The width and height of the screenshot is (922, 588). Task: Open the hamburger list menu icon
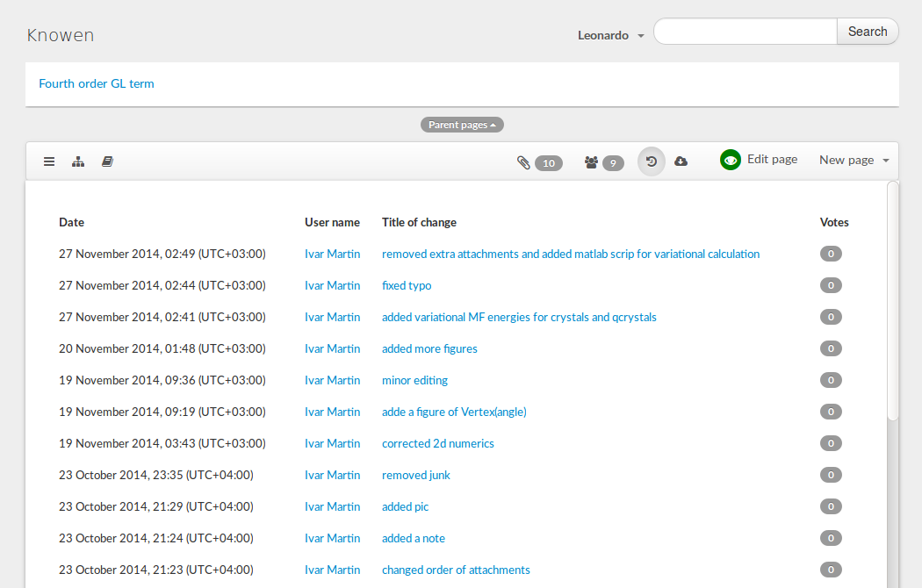49,161
